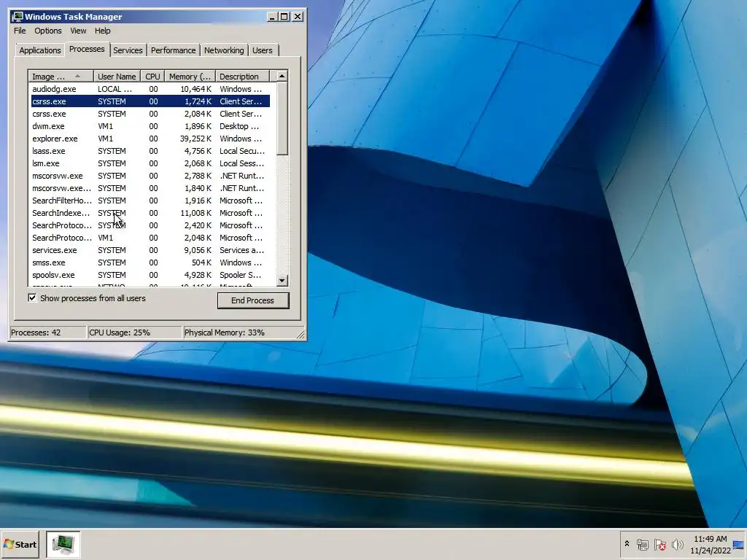Select the Processes tab
The image size is (747, 560).
[x=87, y=49]
